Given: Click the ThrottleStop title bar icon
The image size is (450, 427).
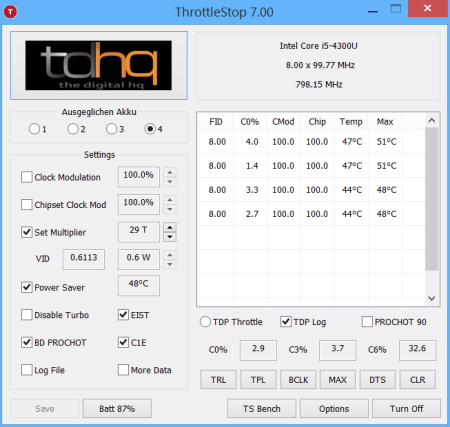Looking at the screenshot, I should 10,12.
